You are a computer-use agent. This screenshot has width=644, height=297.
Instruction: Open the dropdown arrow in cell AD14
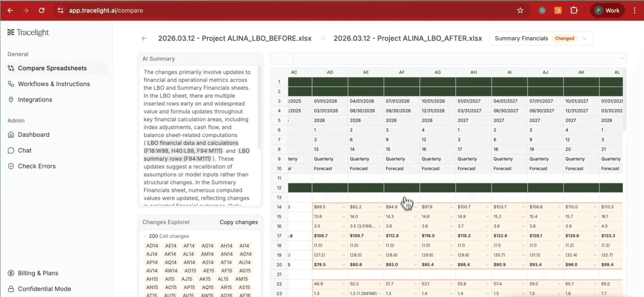[344, 207]
